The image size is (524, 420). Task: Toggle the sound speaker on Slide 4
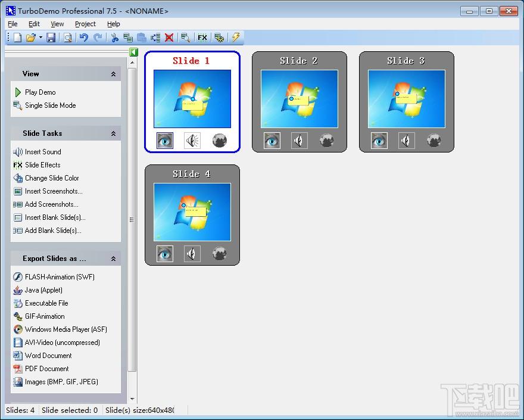click(x=192, y=253)
